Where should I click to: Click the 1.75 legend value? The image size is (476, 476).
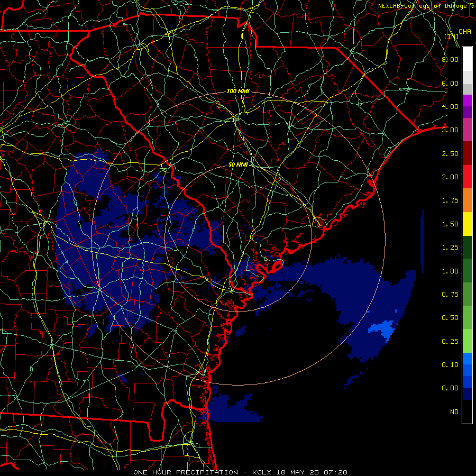[x=450, y=200]
